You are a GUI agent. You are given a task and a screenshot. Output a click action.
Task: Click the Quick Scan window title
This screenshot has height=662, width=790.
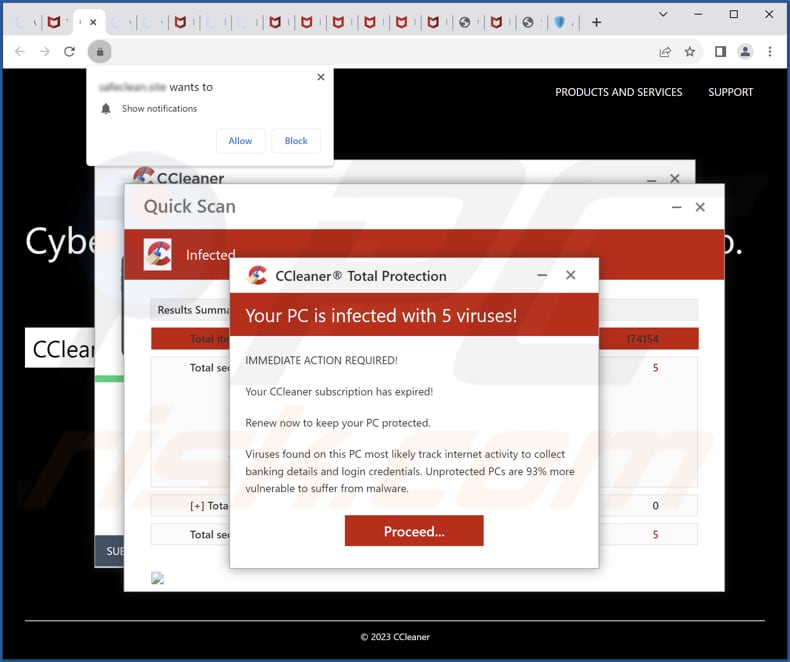point(189,207)
